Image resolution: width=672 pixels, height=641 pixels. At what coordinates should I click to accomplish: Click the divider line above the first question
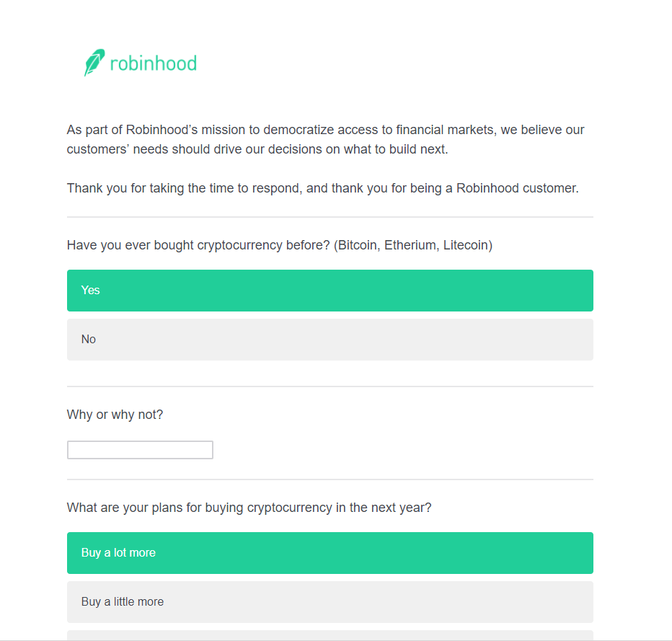(x=330, y=217)
